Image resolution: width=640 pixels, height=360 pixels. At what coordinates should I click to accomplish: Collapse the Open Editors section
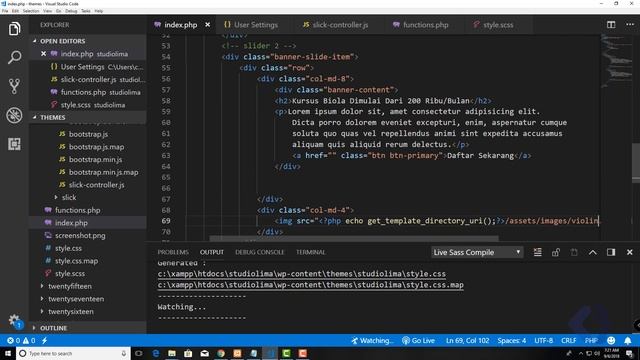click(62, 41)
